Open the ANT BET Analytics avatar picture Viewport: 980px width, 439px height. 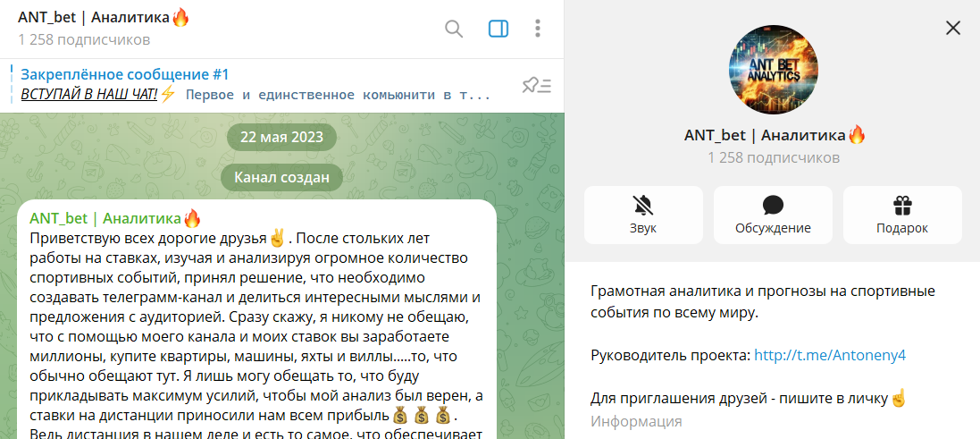[773, 69]
